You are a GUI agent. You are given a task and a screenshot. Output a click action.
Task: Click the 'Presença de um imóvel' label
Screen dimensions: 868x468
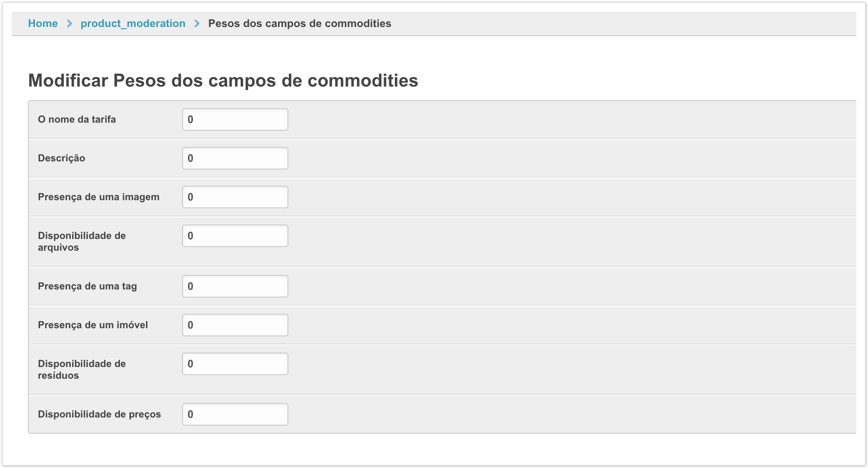click(93, 325)
